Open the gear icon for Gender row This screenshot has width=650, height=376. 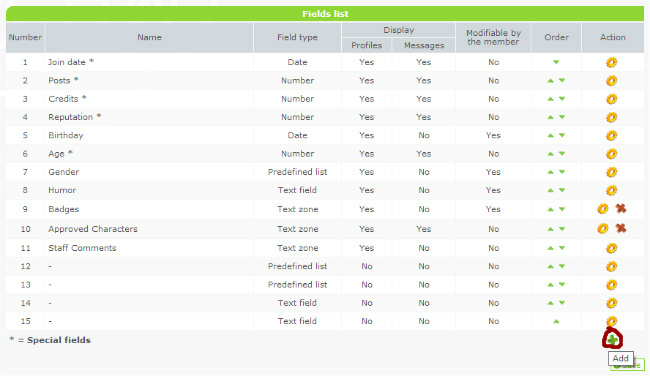[x=611, y=172]
